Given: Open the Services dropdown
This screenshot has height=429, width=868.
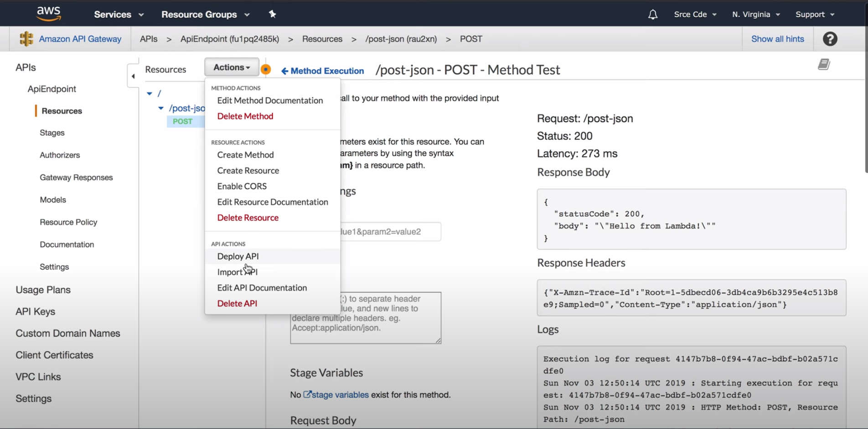Looking at the screenshot, I should click(x=119, y=15).
